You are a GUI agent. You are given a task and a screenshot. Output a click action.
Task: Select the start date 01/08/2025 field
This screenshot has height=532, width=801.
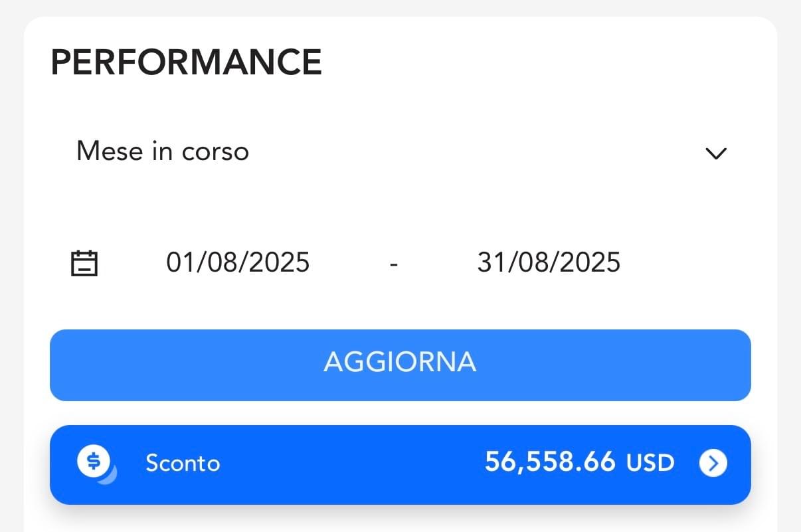click(x=238, y=262)
